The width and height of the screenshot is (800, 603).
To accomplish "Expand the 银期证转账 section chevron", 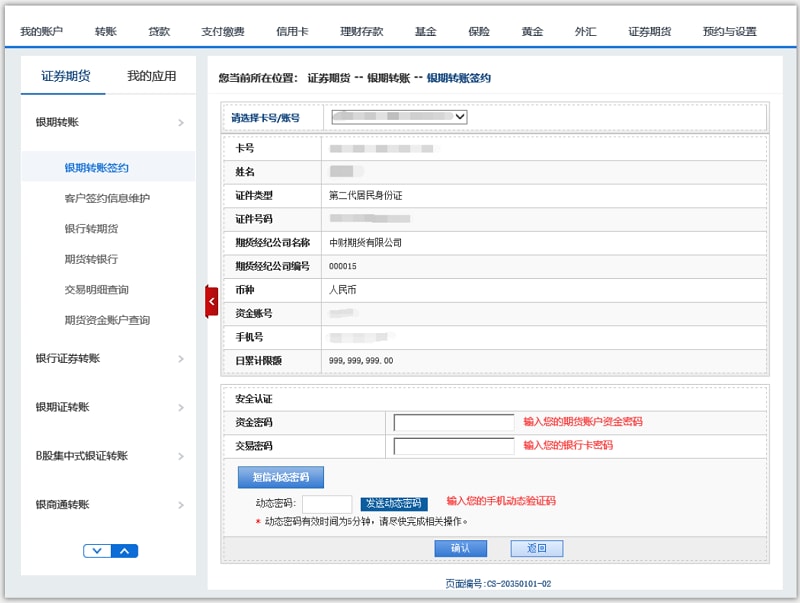I will (x=180, y=408).
